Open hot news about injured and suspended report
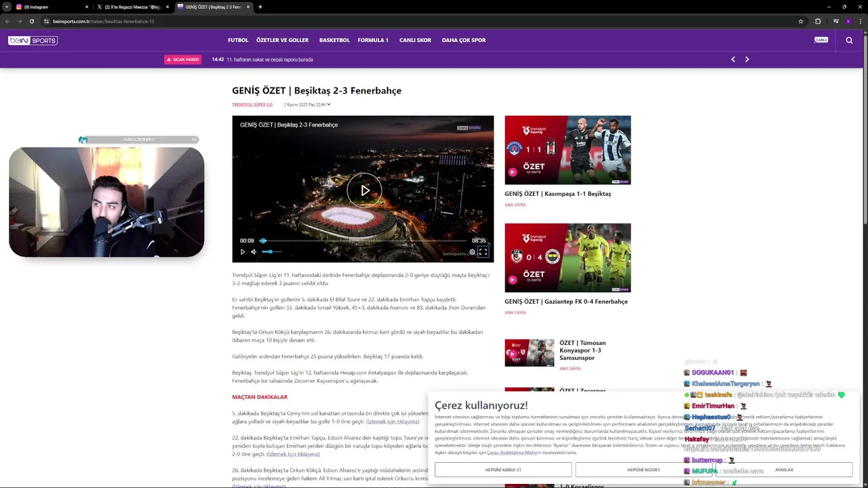 [x=269, y=60]
